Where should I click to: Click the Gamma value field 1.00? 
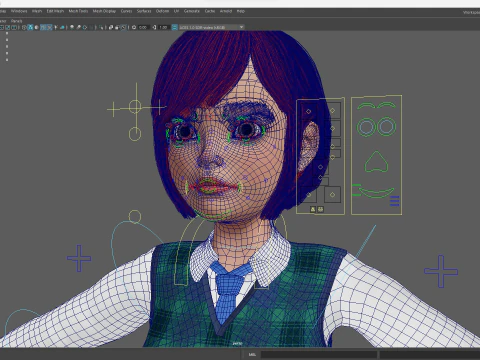click(163, 27)
